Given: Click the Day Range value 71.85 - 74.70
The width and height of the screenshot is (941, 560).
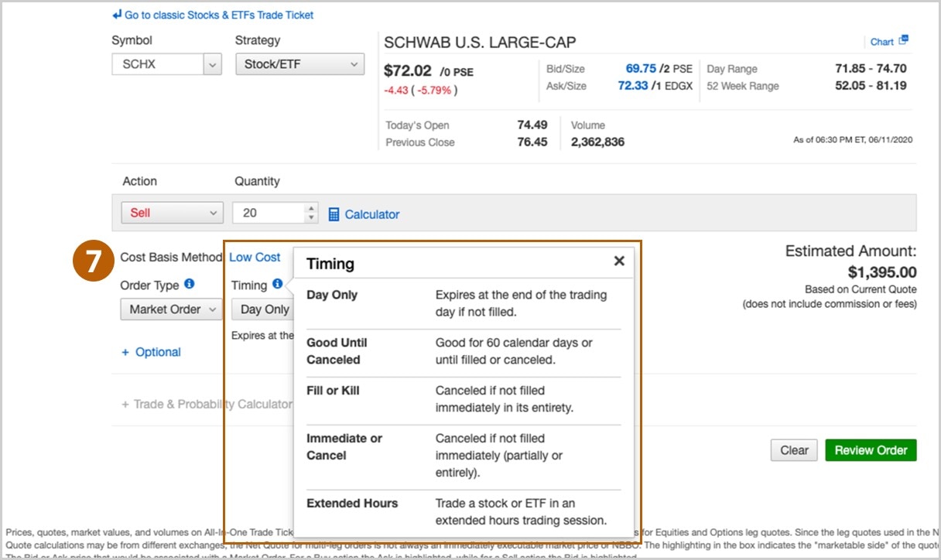Looking at the screenshot, I should pos(871,68).
